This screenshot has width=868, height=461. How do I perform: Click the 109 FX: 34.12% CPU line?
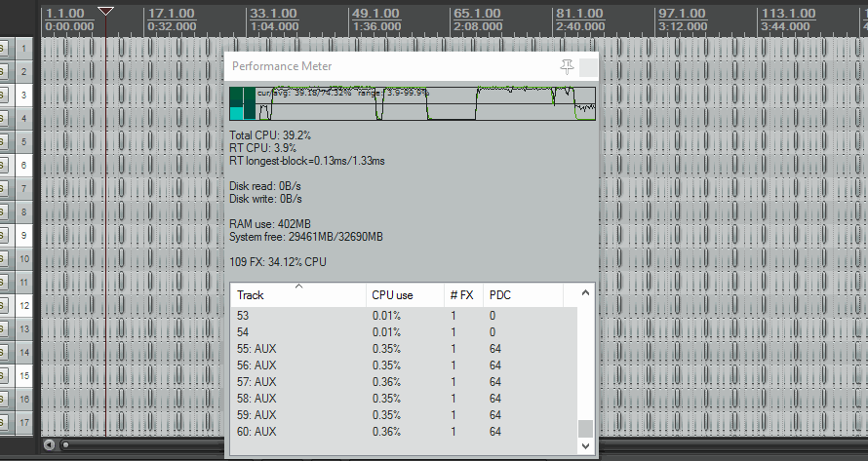click(278, 262)
